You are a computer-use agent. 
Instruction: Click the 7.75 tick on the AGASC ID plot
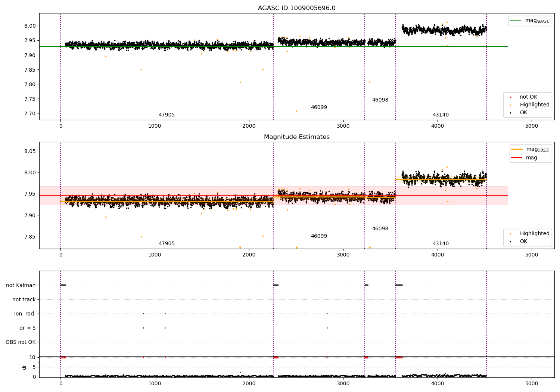(x=30, y=99)
